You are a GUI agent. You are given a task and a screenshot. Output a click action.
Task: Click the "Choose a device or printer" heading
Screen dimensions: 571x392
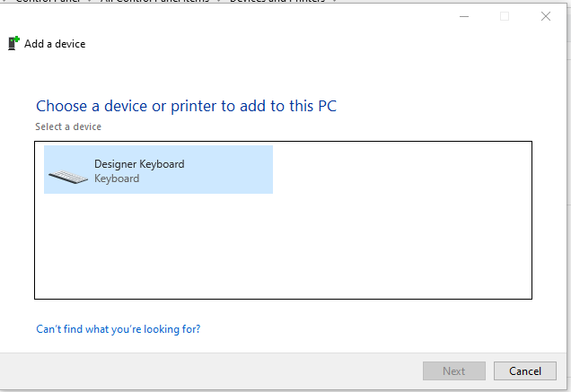186,106
